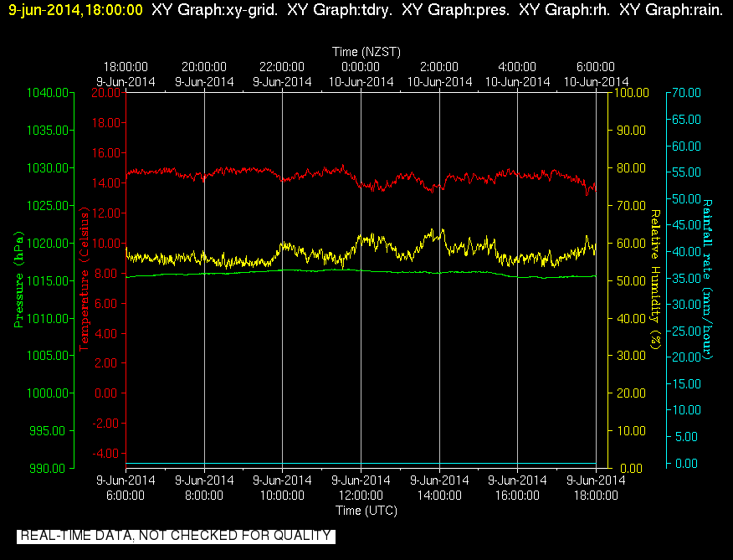Viewport: 733px width, 560px height.
Task: Click the XY Graph:rain header label
Action: [x=671, y=10]
